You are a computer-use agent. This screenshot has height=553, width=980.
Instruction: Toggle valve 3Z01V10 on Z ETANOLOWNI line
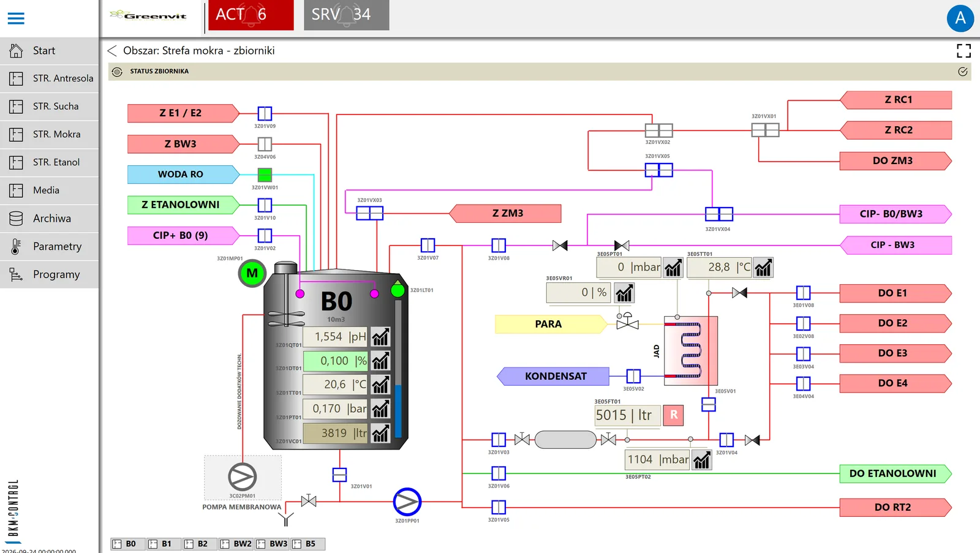pos(265,205)
